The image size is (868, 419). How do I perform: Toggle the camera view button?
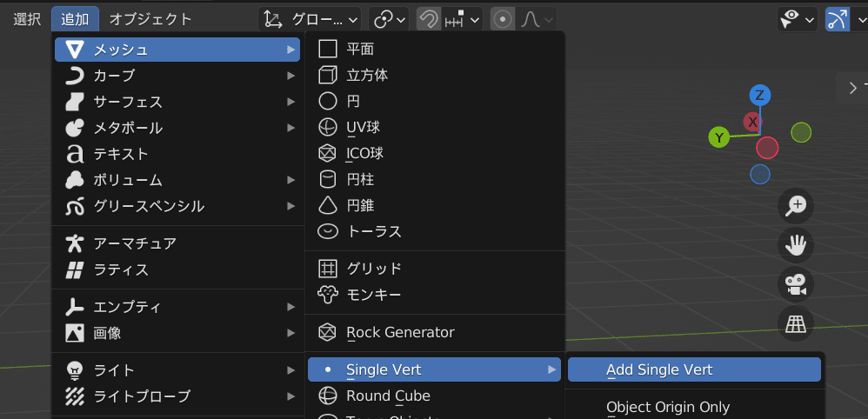[796, 284]
